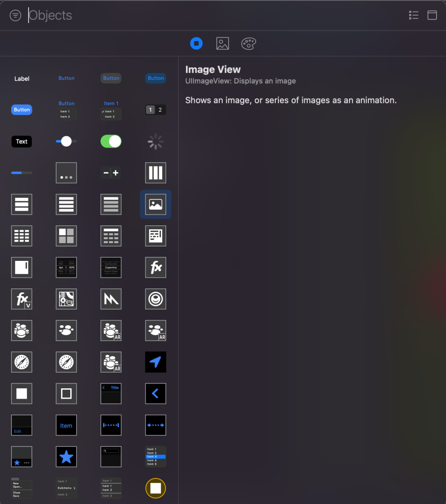
Task: Select the Segmented Control 1 2 object
Action: [155, 110]
